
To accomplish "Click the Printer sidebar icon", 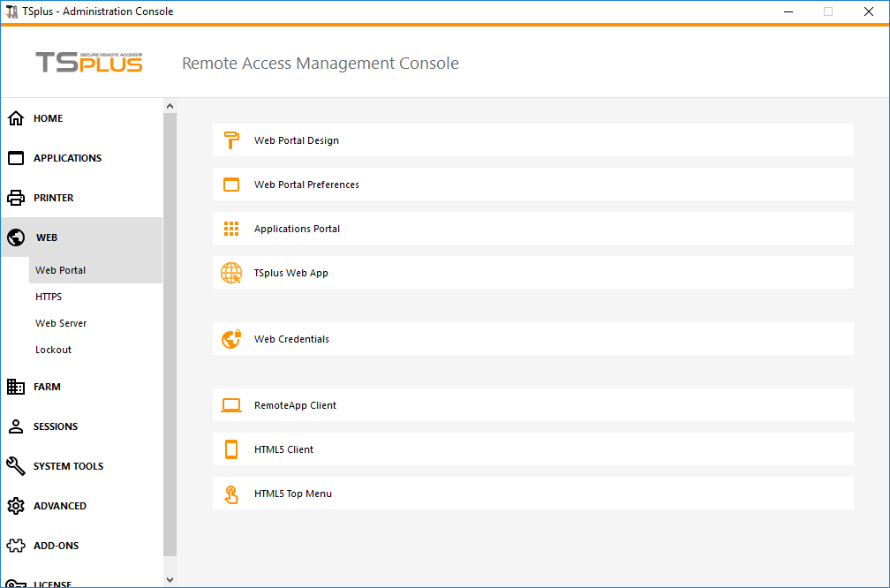I will pyautogui.click(x=15, y=197).
